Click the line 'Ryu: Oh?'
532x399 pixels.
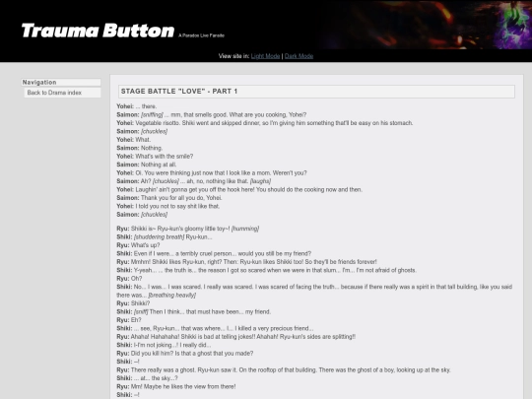click(129, 278)
